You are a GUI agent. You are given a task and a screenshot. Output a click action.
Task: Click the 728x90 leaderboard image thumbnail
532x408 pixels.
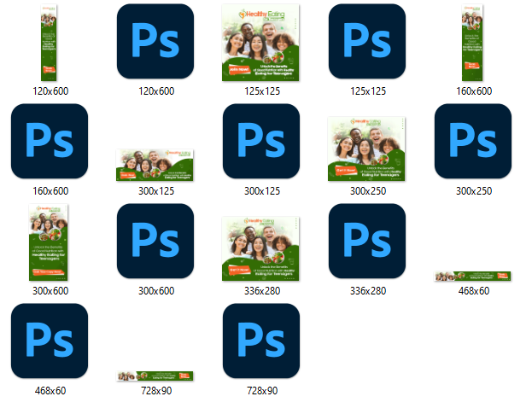tap(155, 376)
